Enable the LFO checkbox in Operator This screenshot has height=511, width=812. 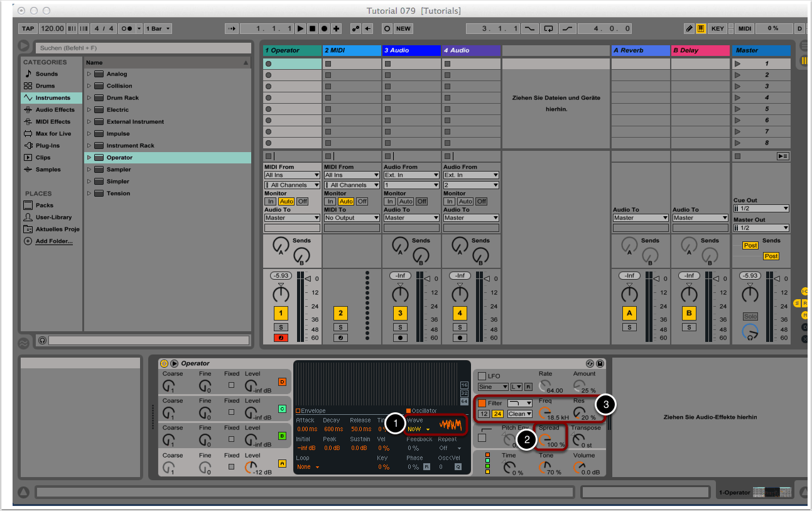[482, 376]
